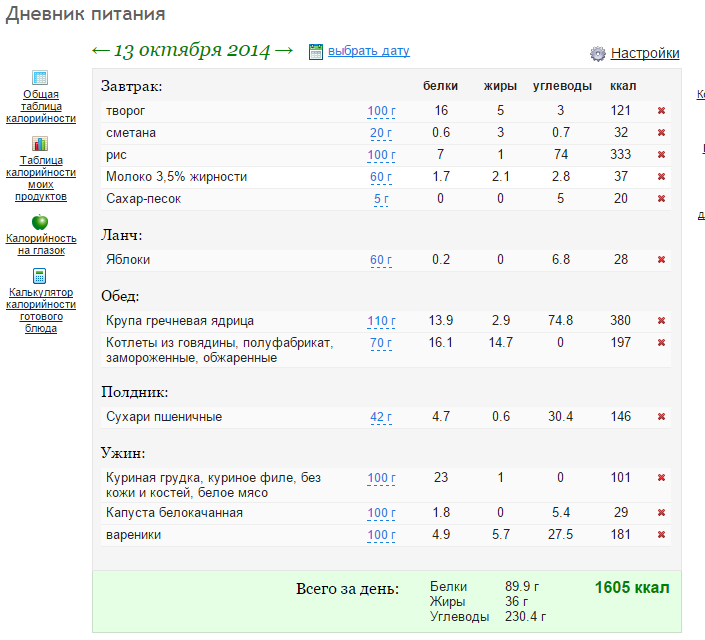Change the 110 г weight of Крупа гречневая
Image resolution: width=705 pixels, height=640 pixels.
[x=381, y=321]
